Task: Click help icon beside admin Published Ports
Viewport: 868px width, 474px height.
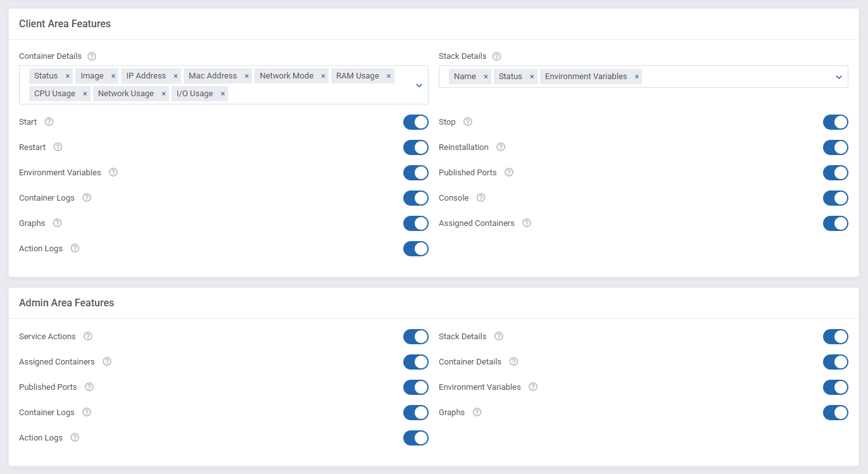Action: tap(89, 387)
